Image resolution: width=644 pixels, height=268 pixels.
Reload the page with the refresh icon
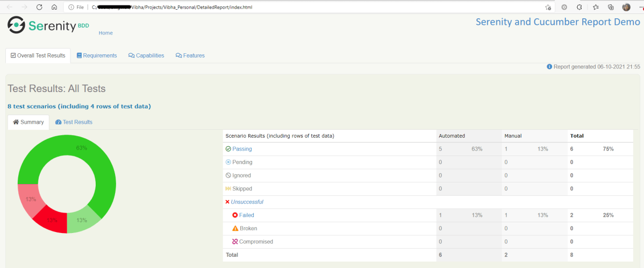tap(39, 7)
